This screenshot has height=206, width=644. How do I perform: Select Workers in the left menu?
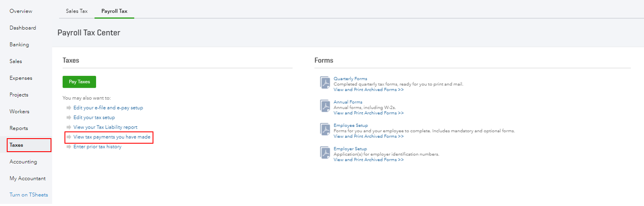19,112
